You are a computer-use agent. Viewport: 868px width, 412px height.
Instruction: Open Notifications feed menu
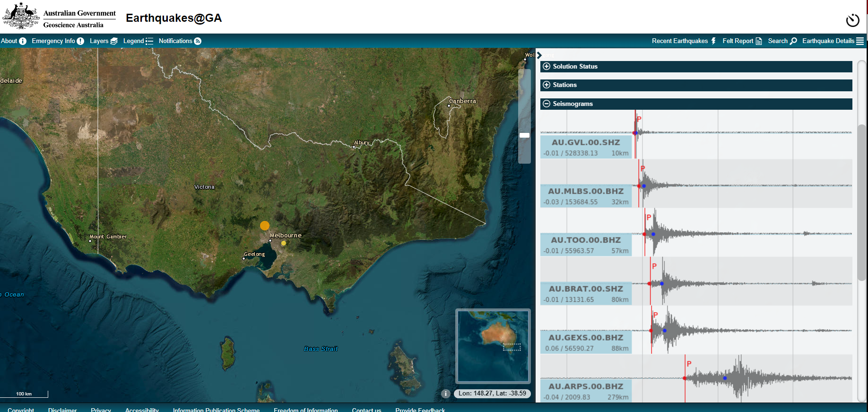[x=180, y=41]
